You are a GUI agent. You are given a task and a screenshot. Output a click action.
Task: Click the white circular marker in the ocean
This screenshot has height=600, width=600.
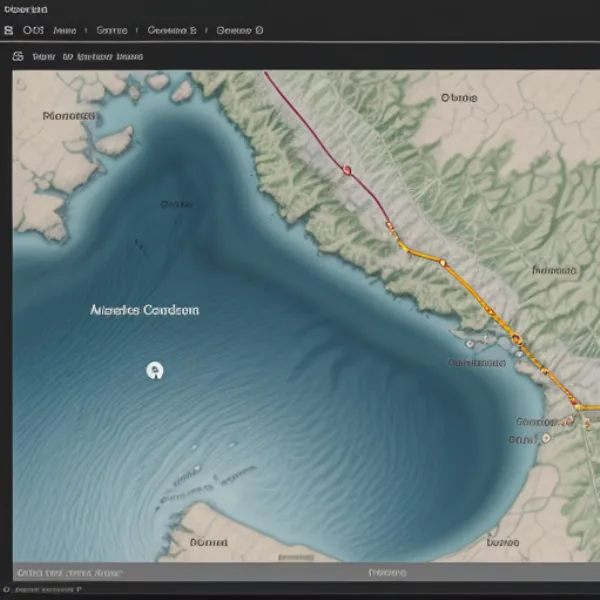[154, 371]
